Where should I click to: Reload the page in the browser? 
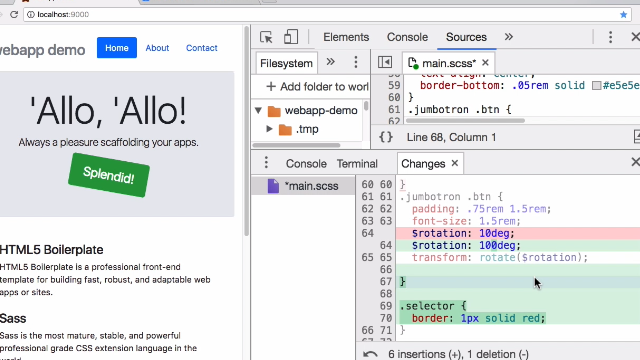(14, 14)
